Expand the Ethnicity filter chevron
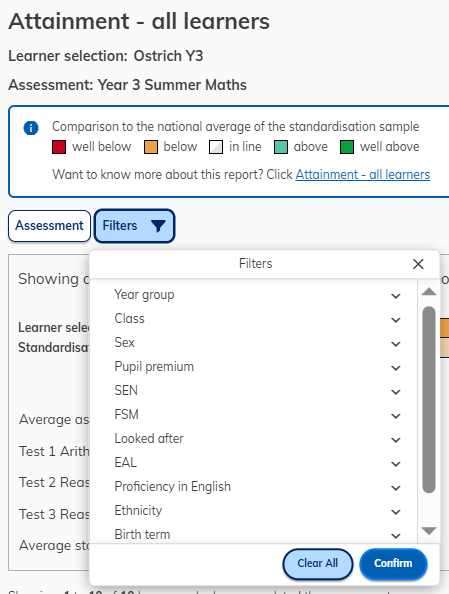The width and height of the screenshot is (449, 594). 396,512
